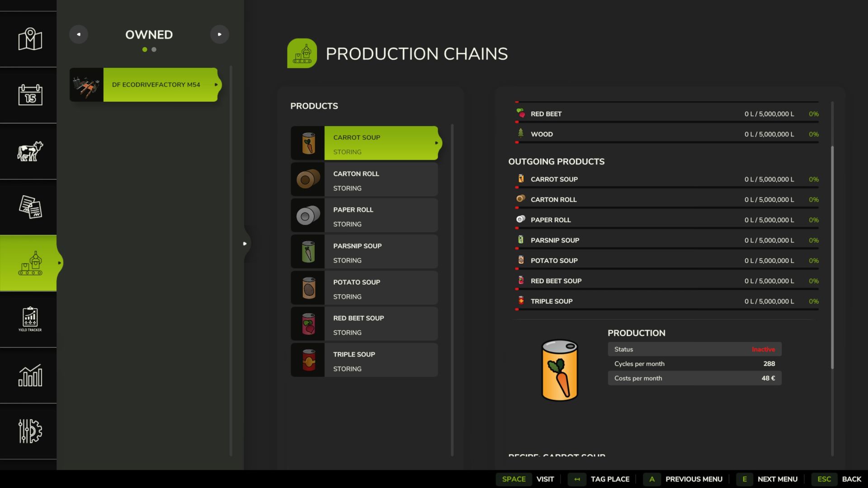Select DF EcoDriveFactory M54 entry
The image size is (868, 488).
coord(145,84)
